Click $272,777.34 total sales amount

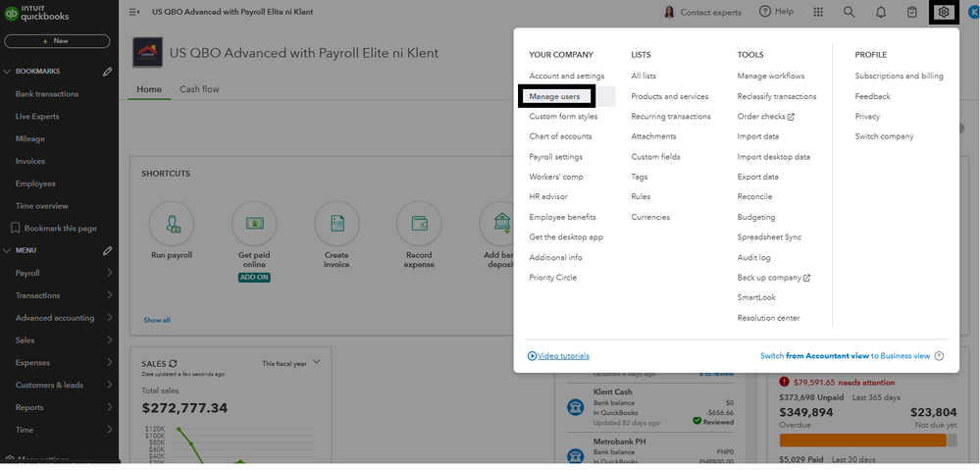tap(185, 408)
